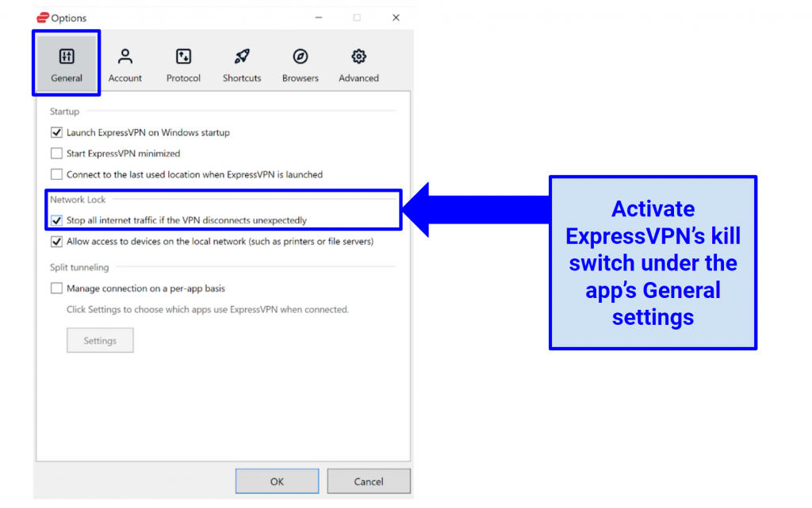Viewport: 812px width, 508px height.
Task: Click the 'Click Settings to choose which apps' text
Action: (208, 309)
